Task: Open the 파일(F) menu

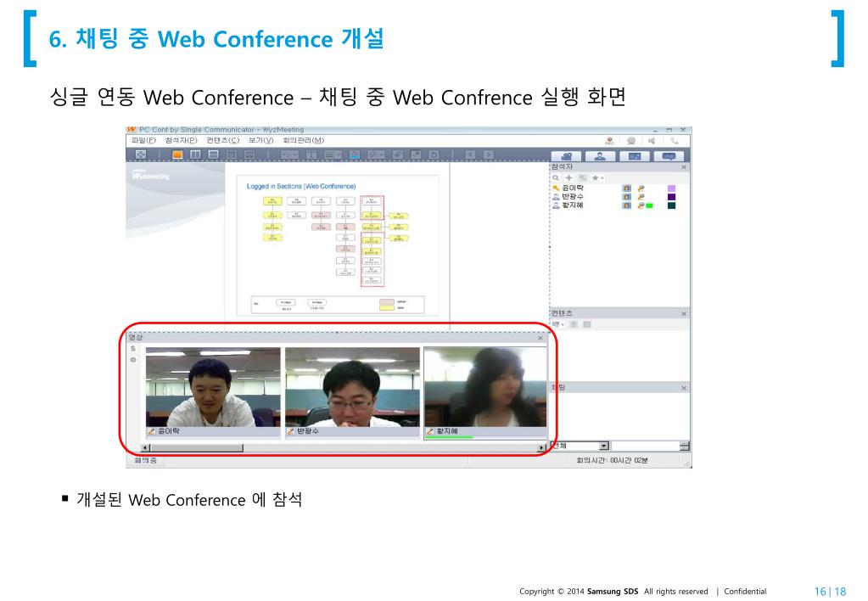Action: tap(143, 141)
